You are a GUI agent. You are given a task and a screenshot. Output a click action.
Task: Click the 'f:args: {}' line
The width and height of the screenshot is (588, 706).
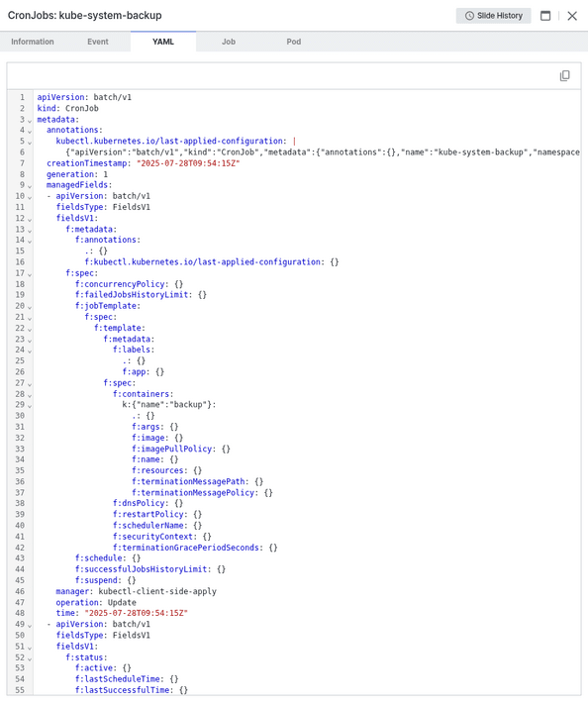pyautogui.click(x=155, y=427)
